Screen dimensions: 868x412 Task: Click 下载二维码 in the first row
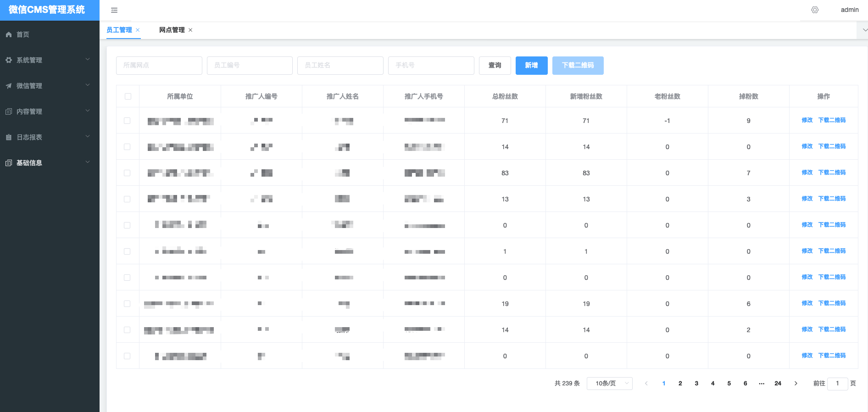click(832, 120)
